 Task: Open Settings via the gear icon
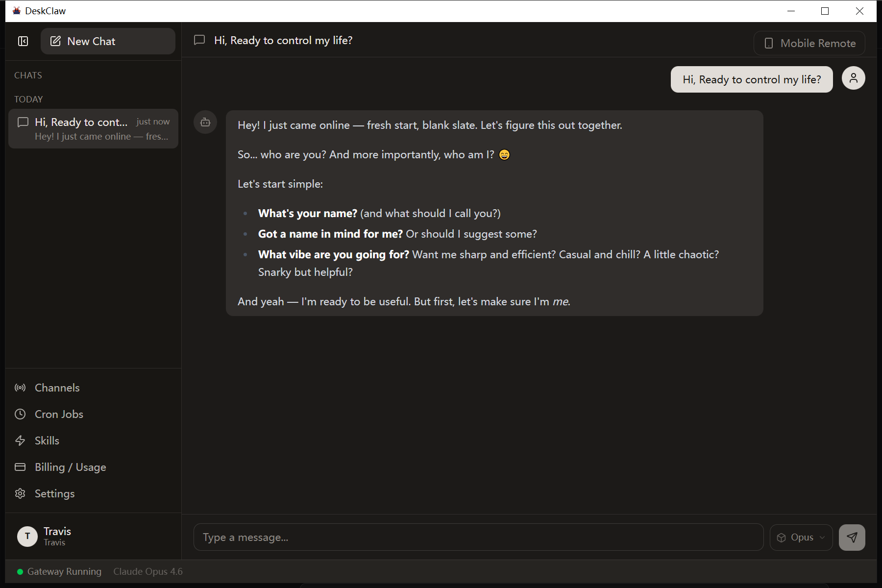point(20,493)
